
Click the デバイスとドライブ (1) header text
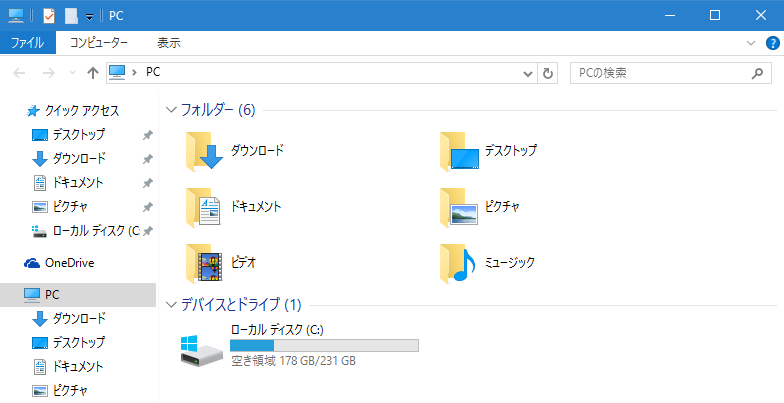click(241, 304)
